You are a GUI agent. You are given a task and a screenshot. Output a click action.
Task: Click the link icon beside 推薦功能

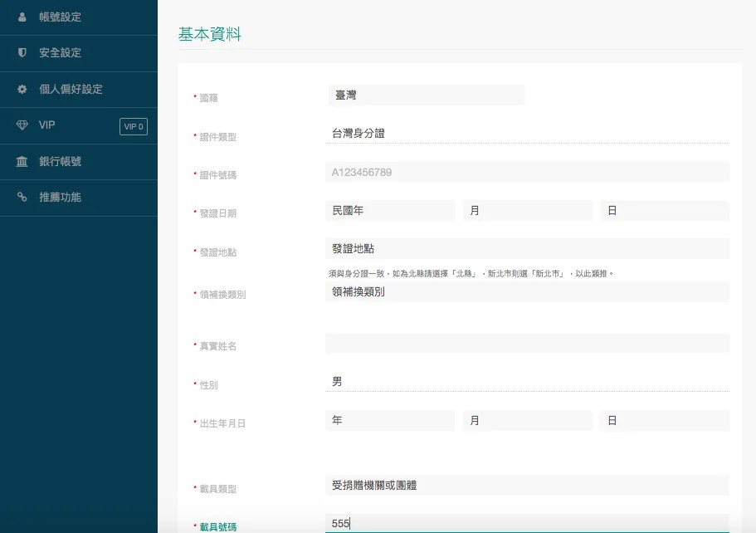pyautogui.click(x=22, y=197)
